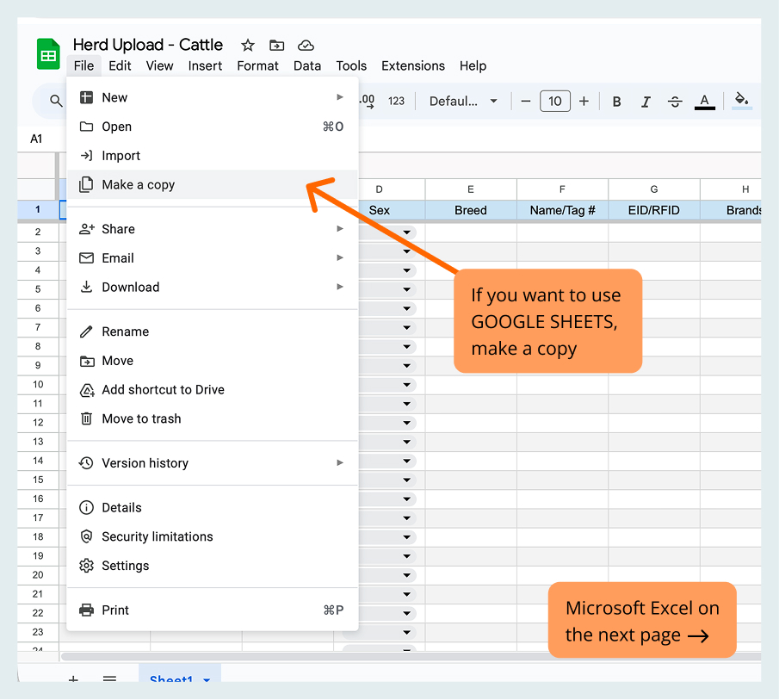779x700 pixels.
Task: Open the Default font dropdown
Action: tap(463, 102)
